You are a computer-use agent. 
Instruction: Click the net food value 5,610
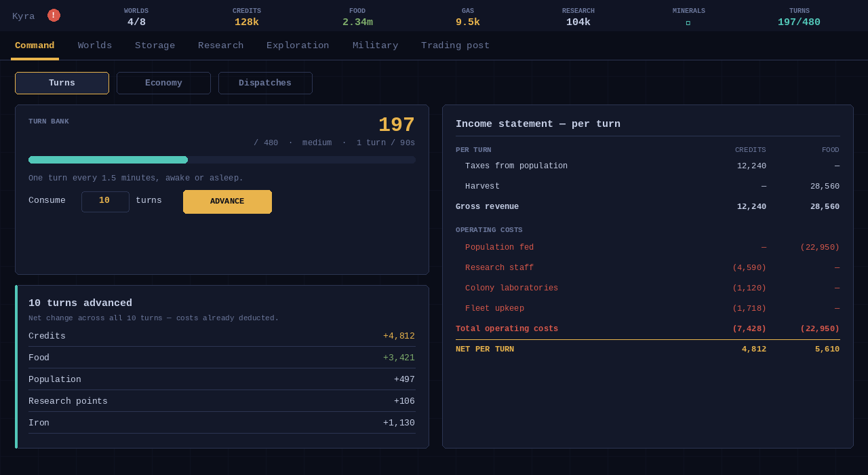[x=827, y=349]
